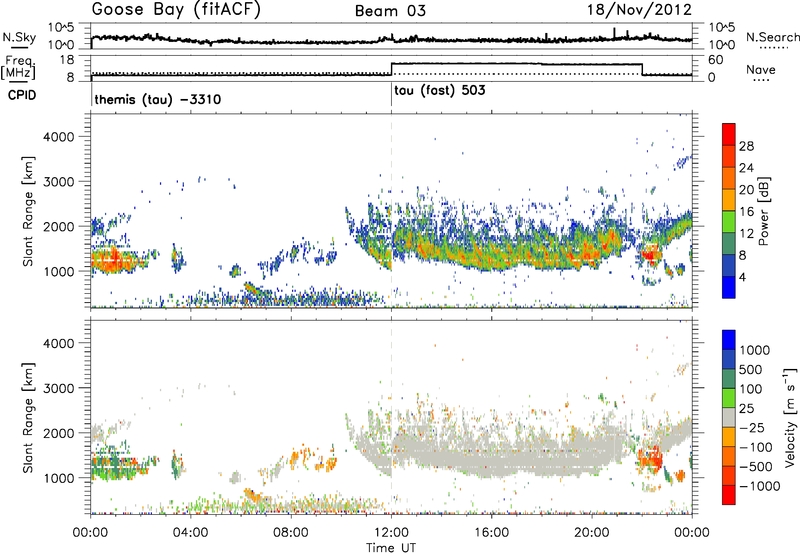
Task: Click the 20:00 time axis tick label
Action: 591,533
